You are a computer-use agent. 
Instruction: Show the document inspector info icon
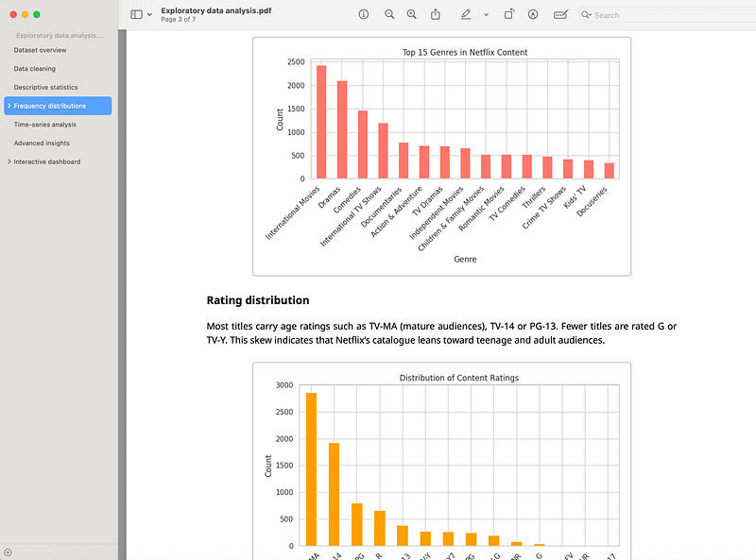(364, 14)
